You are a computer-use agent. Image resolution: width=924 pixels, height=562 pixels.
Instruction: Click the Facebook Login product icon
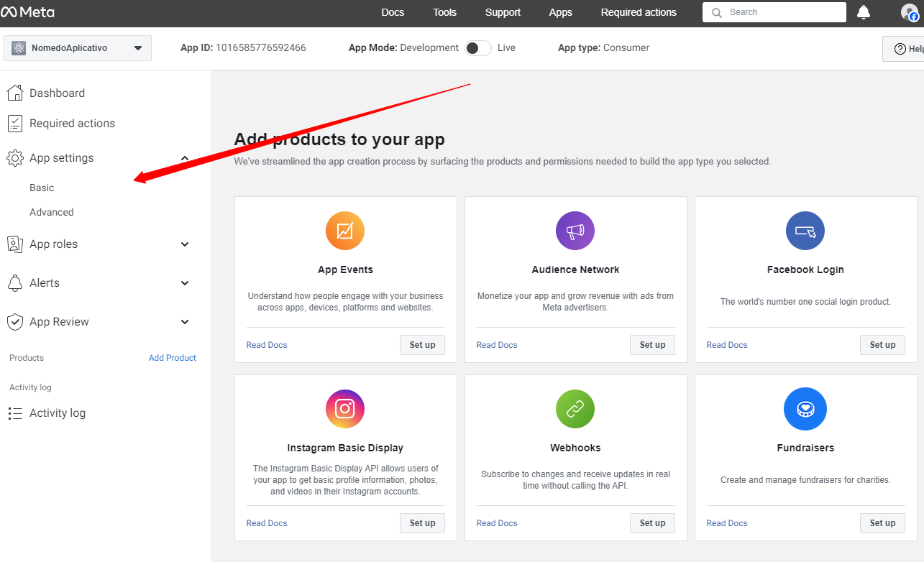[805, 231]
